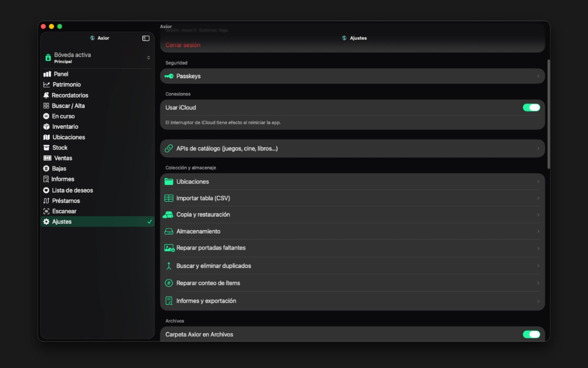Expand Informes y exportación chevron
588x368 pixels.
[x=538, y=301]
